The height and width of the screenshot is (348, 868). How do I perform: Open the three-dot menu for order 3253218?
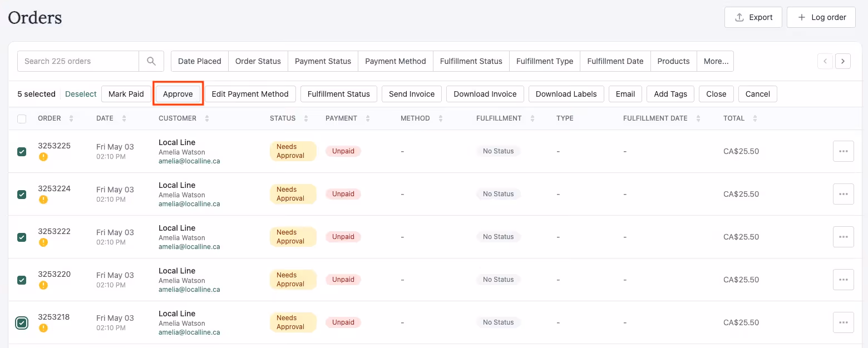tap(844, 322)
